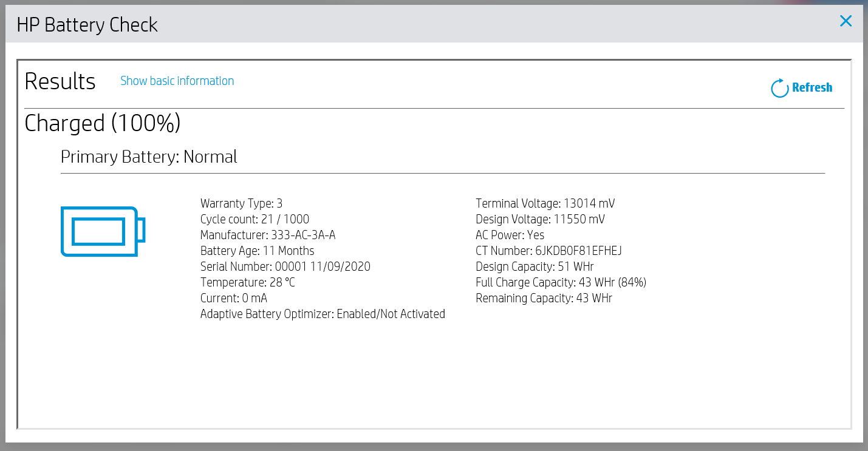This screenshot has height=451, width=868.
Task: Click Manufacturer: 333-AC-3A-A text
Action: [x=268, y=235]
